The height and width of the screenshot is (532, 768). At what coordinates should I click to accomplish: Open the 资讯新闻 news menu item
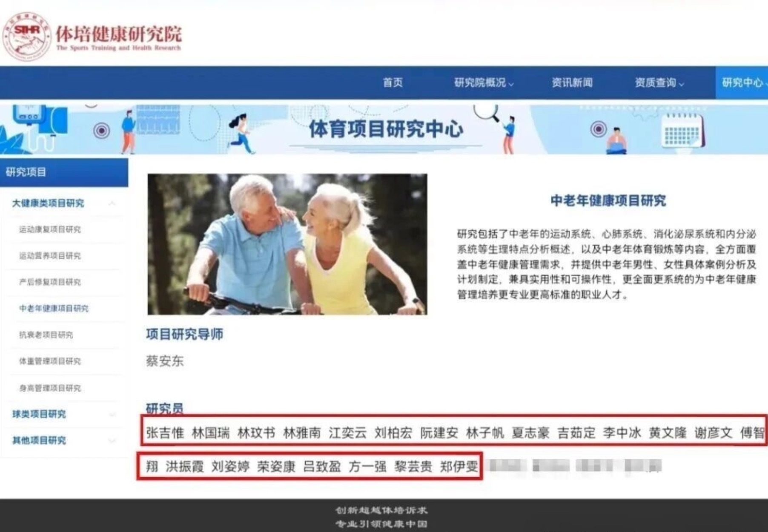(572, 83)
